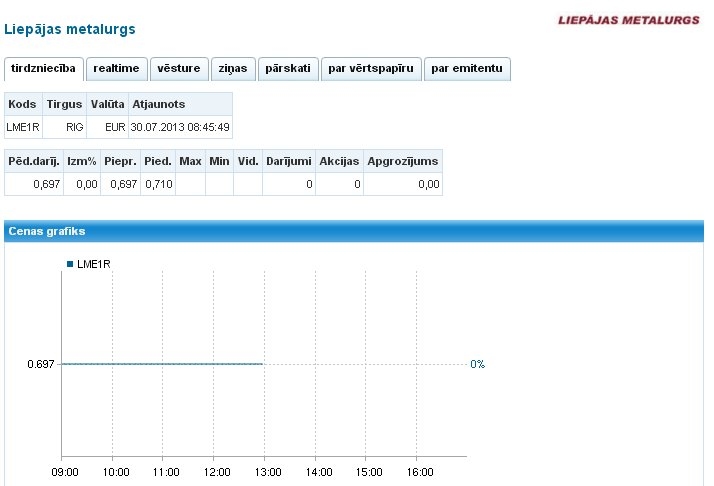Open the par vērtspapīru tab

click(371, 69)
